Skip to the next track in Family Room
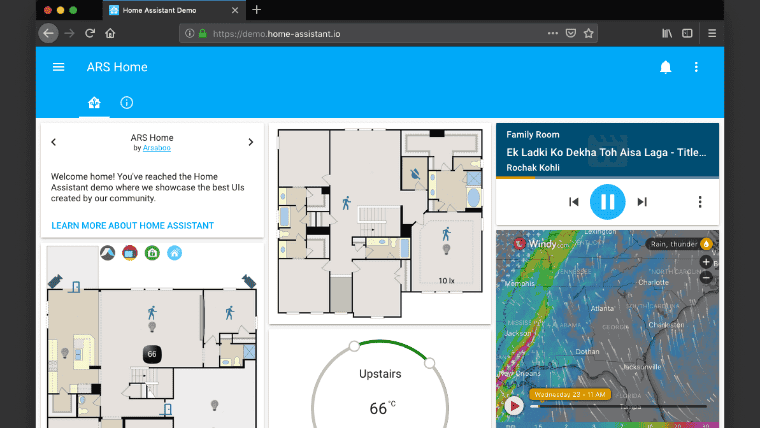This screenshot has height=428, width=760. (x=642, y=202)
